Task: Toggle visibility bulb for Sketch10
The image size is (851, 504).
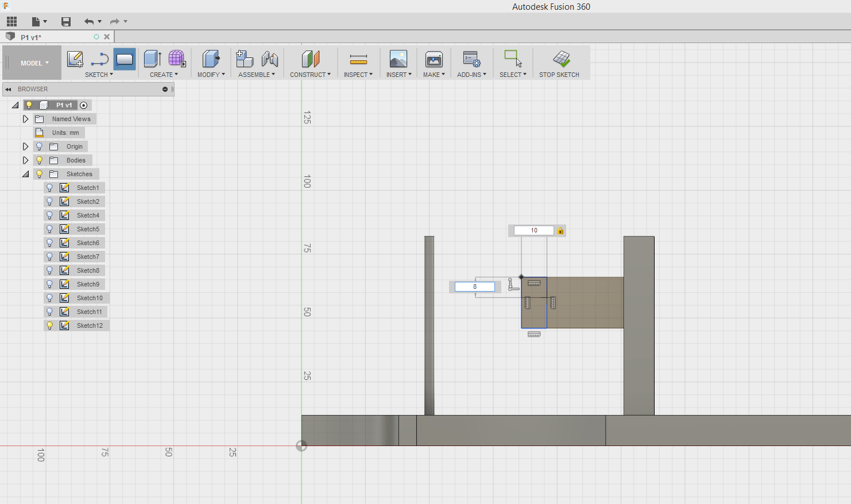Action: 50,298
